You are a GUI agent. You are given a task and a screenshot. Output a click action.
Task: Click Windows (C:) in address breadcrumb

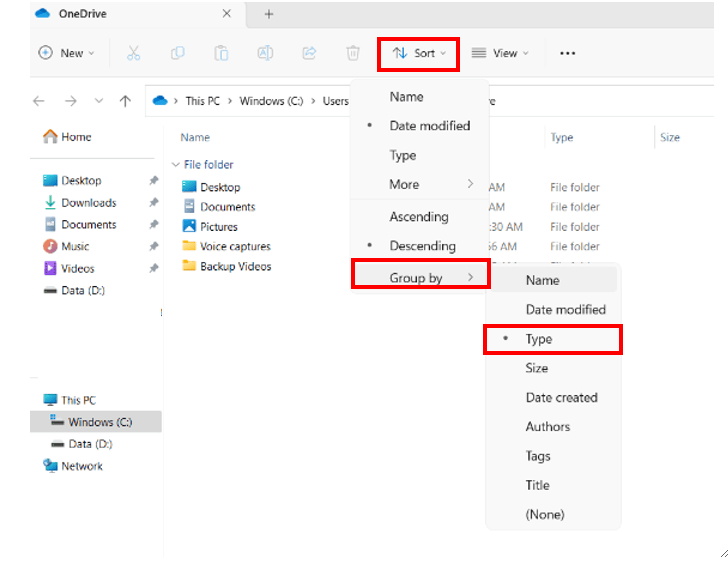tap(271, 101)
